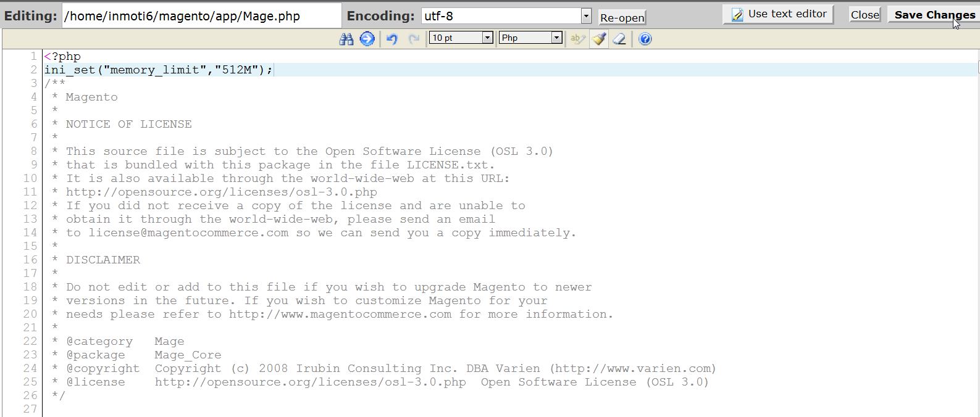This screenshot has height=417, width=980.
Task: Switch to Use text editor
Action: 778,14
